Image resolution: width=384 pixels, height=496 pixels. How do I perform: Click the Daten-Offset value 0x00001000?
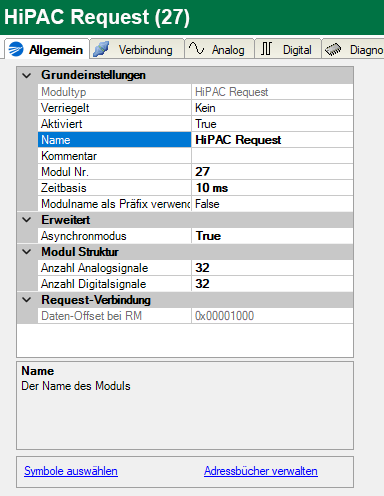[272, 316]
